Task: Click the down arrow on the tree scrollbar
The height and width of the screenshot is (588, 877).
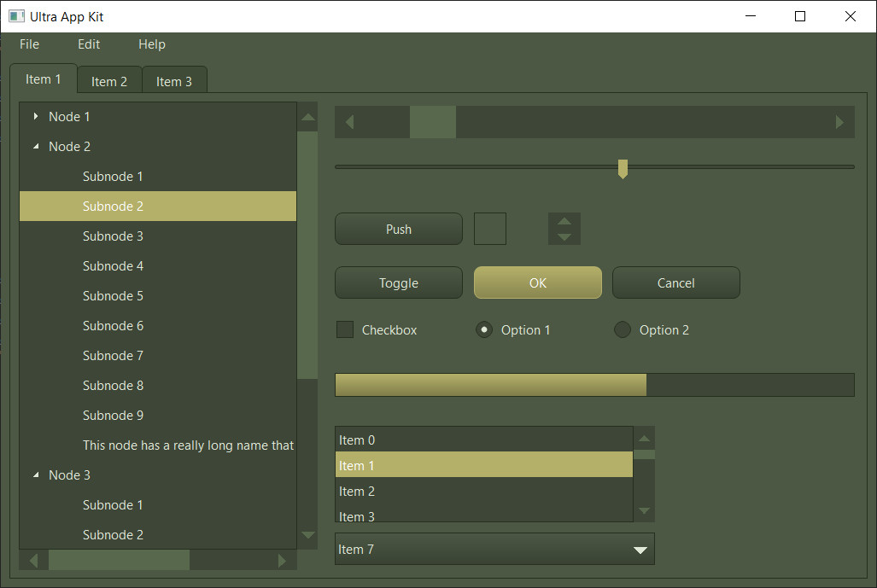Action: pyautogui.click(x=307, y=535)
